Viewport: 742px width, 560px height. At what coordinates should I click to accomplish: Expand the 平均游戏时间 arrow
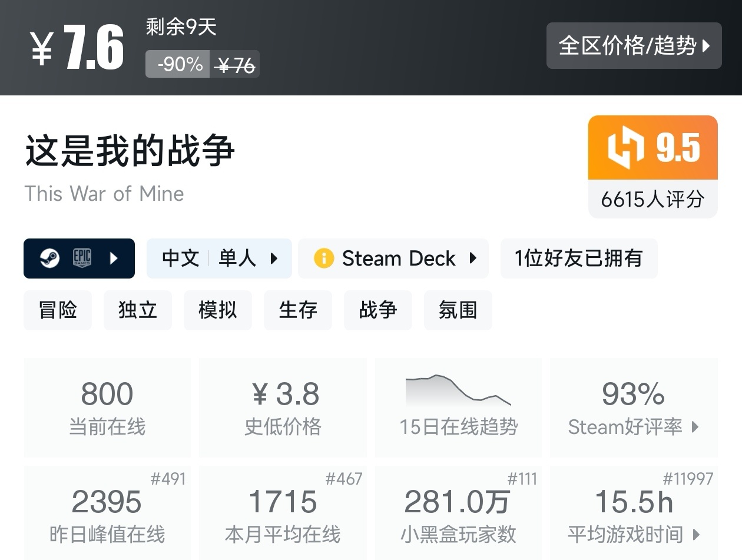point(697,535)
